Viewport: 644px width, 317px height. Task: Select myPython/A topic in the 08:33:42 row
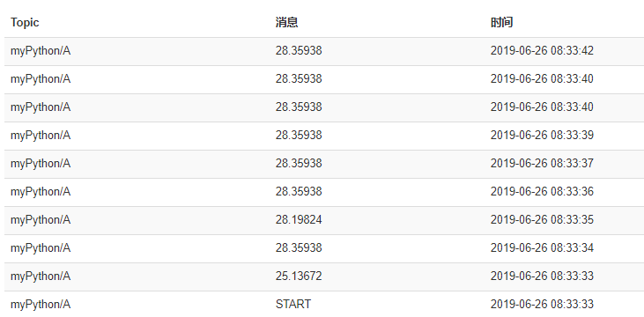[x=41, y=50]
